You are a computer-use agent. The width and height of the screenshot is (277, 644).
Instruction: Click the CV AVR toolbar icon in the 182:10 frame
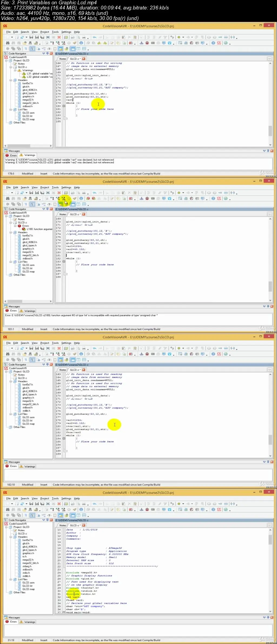219,354
